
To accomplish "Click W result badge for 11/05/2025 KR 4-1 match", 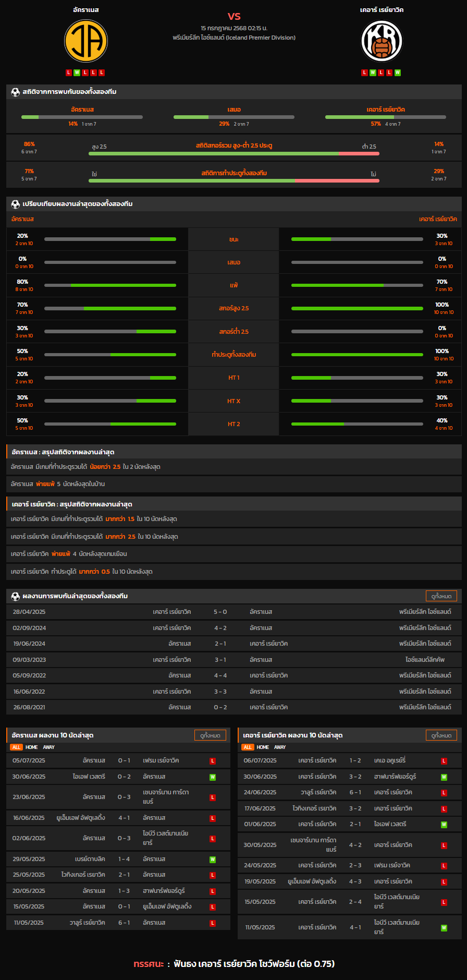I will tap(444, 928).
